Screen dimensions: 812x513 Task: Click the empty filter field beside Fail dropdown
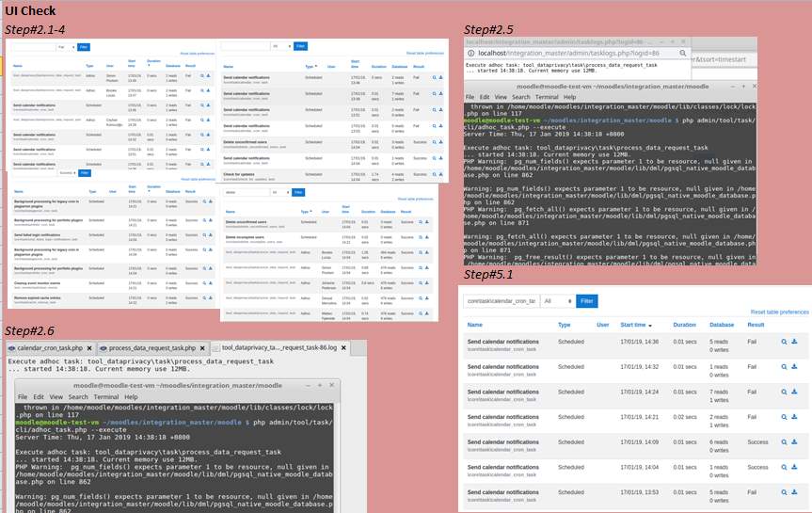tap(33, 47)
